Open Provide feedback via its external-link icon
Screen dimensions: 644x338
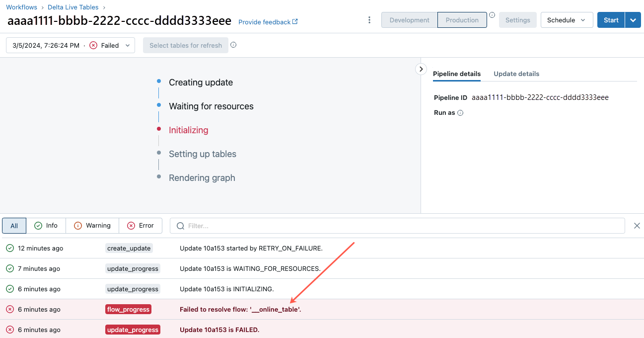295,21
